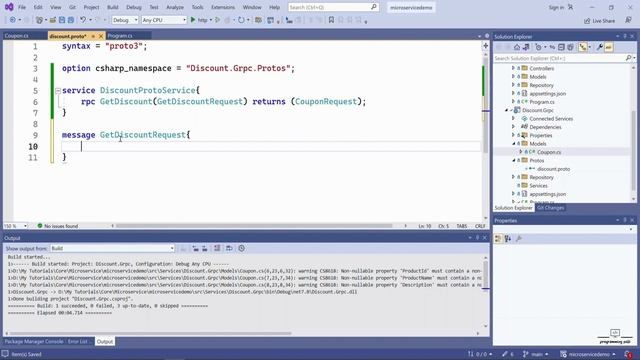Click Collapse All icon in Solution Explorer toolbar
Screen dimensions: 640x360
[561, 47]
